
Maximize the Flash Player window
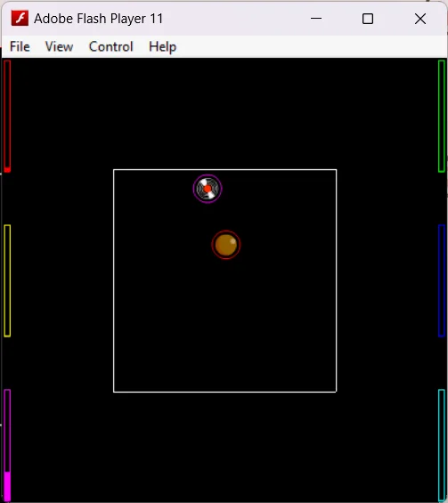click(x=368, y=19)
